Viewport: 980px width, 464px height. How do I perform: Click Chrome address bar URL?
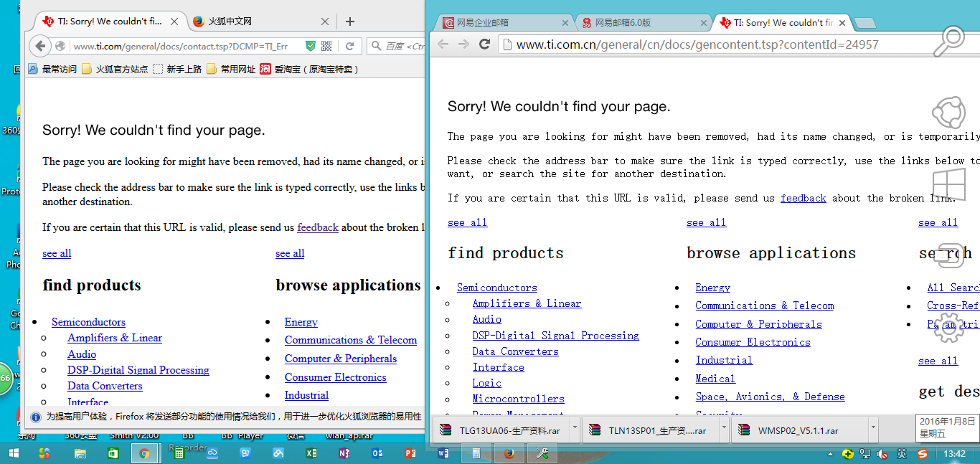pos(697,44)
